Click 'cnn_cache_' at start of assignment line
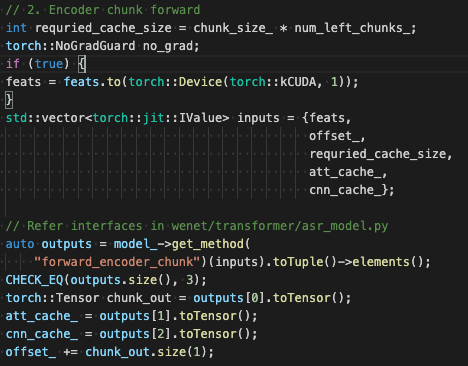This screenshot has width=468, height=366. point(42,334)
